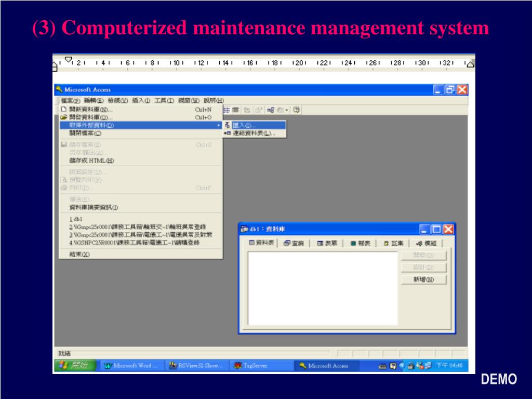
Task: Click the 設計(D) Design button
Action: coord(424,268)
